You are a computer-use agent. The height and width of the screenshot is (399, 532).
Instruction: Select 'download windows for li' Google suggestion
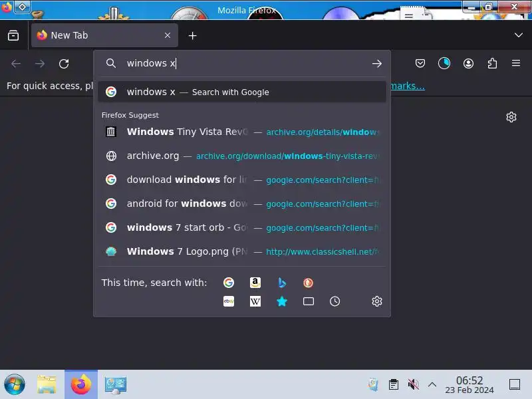point(242,180)
